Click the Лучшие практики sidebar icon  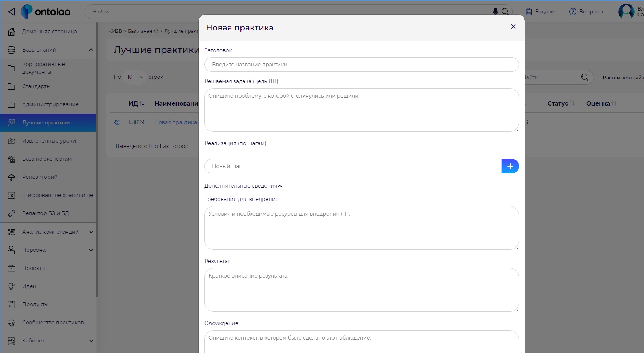point(12,123)
